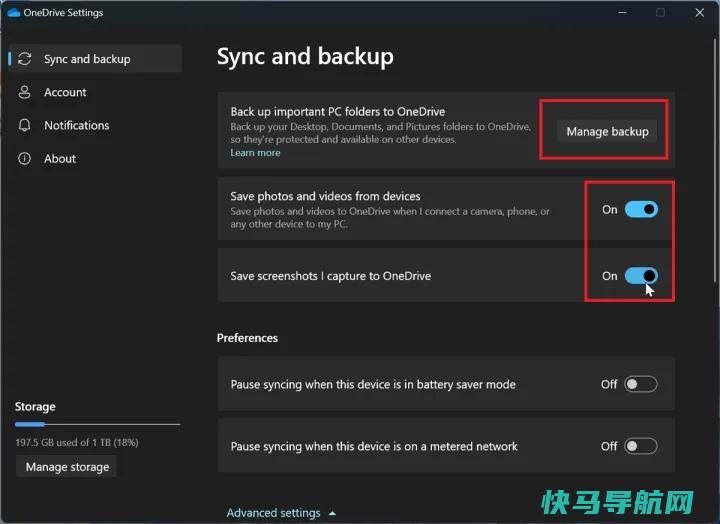Open Manage backup
This screenshot has height=524, width=720.
(607, 131)
